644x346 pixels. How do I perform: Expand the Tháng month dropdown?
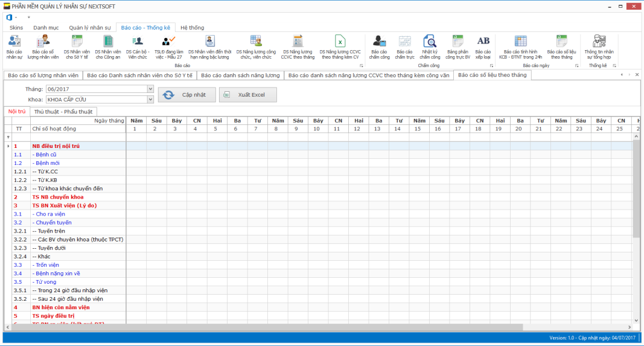[150, 89]
